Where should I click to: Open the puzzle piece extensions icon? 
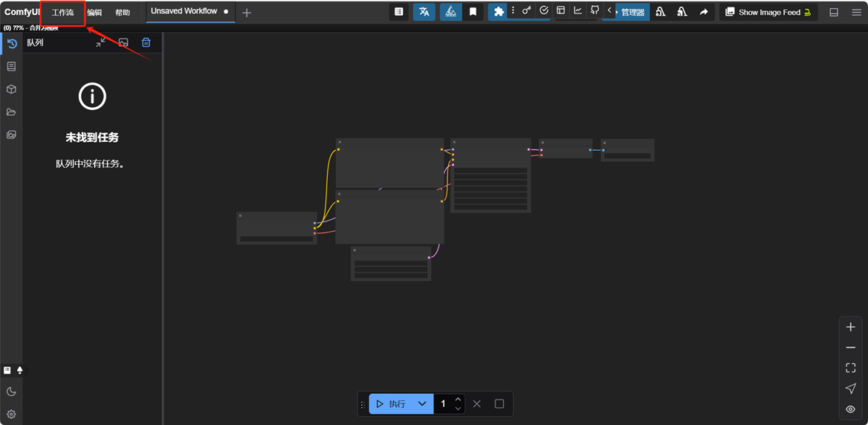point(499,12)
